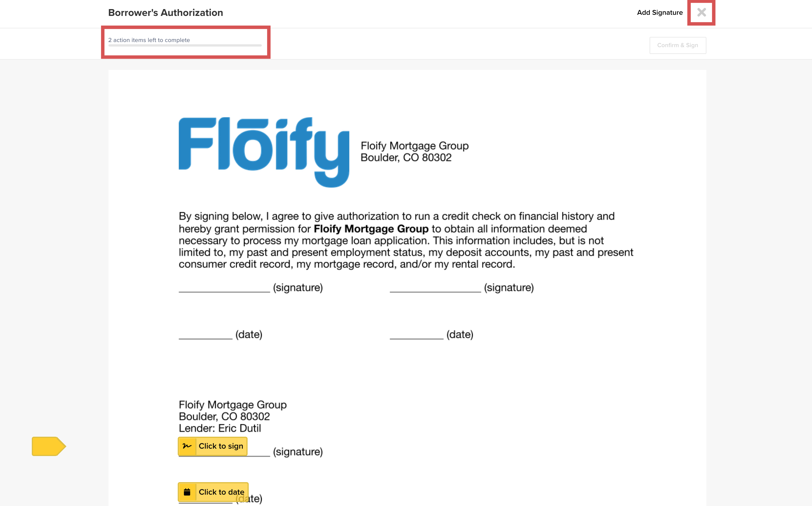This screenshot has height=506, width=812.
Task: Click 'Add Signature' in the header bar
Action: [660, 12]
